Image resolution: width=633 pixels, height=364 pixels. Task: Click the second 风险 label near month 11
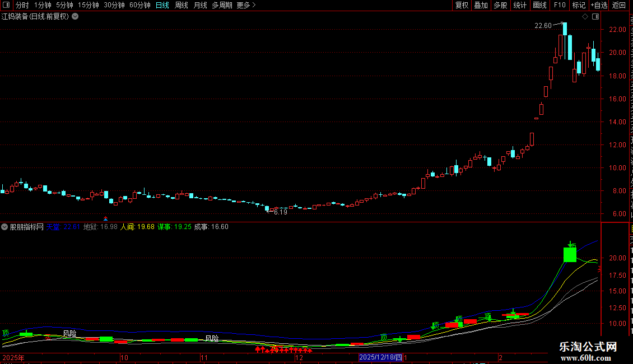coord(212,338)
